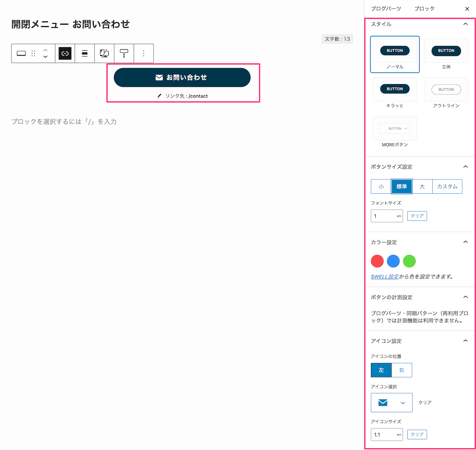Image resolution: width=476 pixels, height=450 pixels.
Task: Close the settings sidebar
Action: coord(467,9)
